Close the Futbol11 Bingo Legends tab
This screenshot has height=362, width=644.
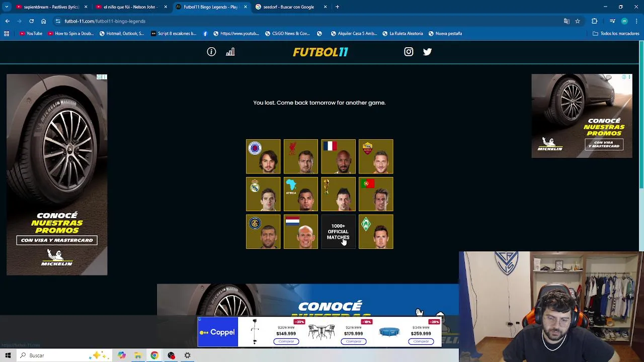tap(246, 7)
